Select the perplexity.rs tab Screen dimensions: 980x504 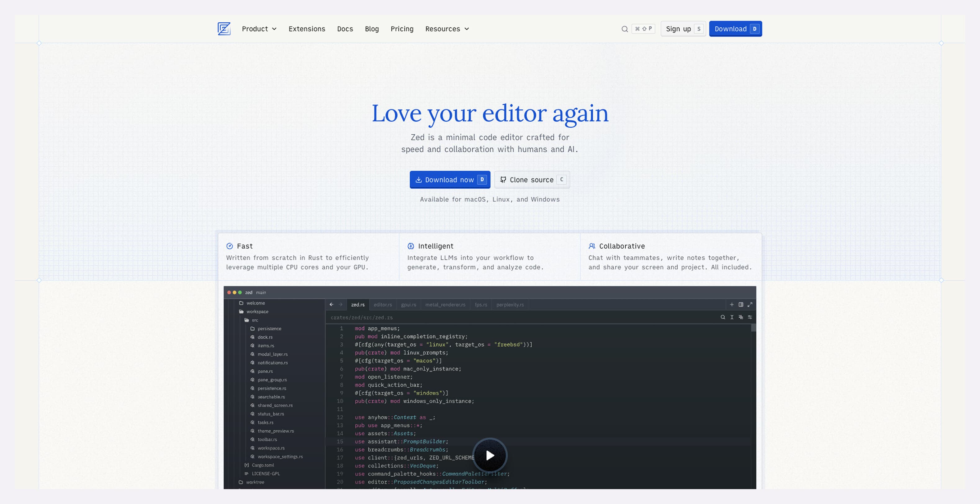pos(510,305)
